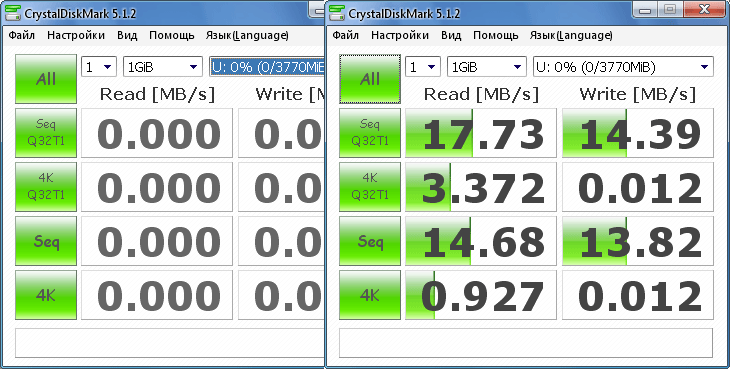This screenshot has height=369, width=730.
Task: Click Seq read 0.000 in left window
Action: tap(157, 241)
